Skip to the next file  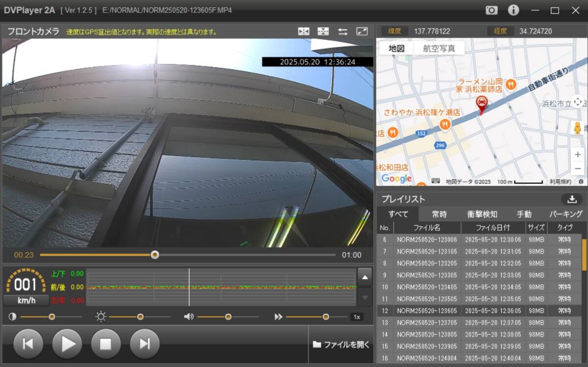point(145,344)
